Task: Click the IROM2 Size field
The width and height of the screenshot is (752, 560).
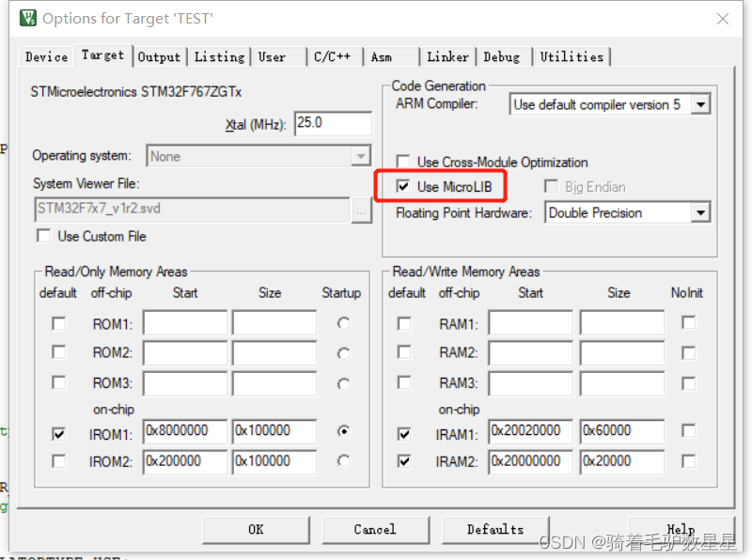Action: tap(274, 461)
